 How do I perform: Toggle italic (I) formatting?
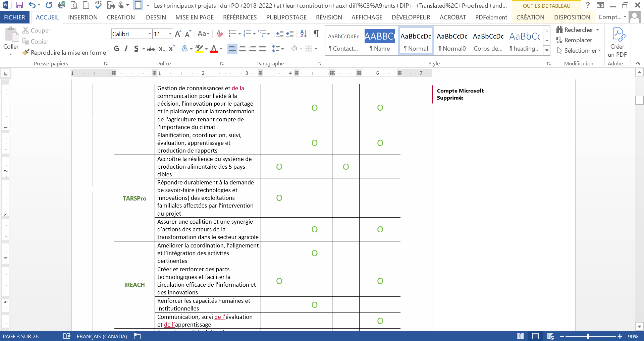[x=126, y=49]
